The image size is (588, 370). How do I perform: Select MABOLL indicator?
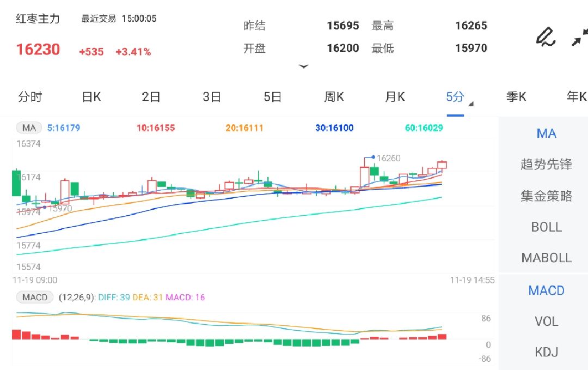(x=546, y=258)
